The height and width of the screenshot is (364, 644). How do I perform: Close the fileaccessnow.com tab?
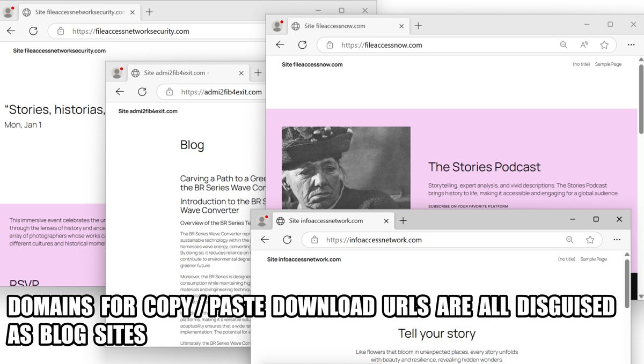[401, 26]
